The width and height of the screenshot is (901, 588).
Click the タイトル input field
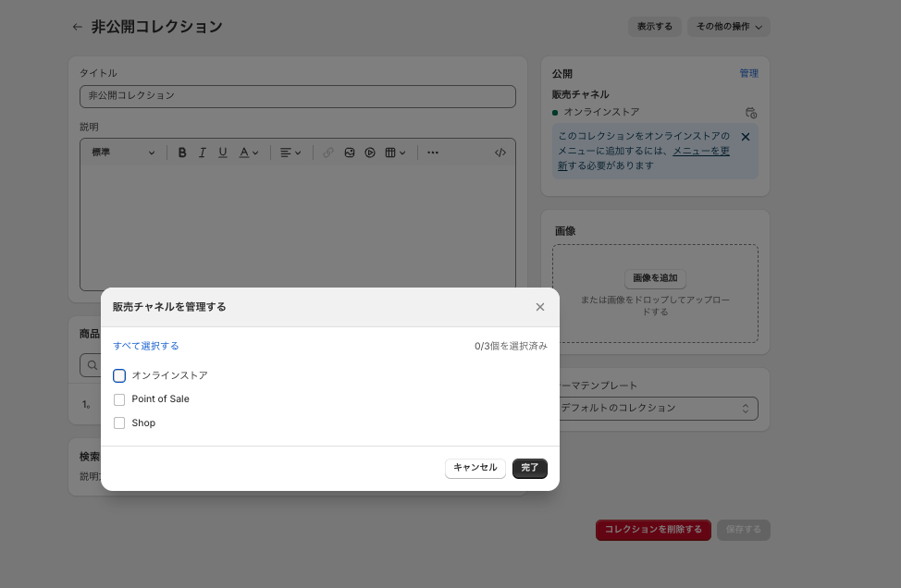[x=298, y=96]
